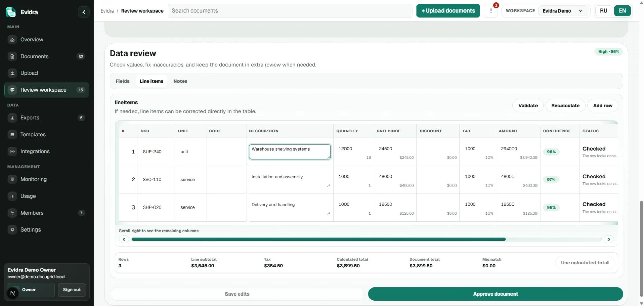Click the 98% confidence badge
The image size is (644, 306).
(551, 152)
